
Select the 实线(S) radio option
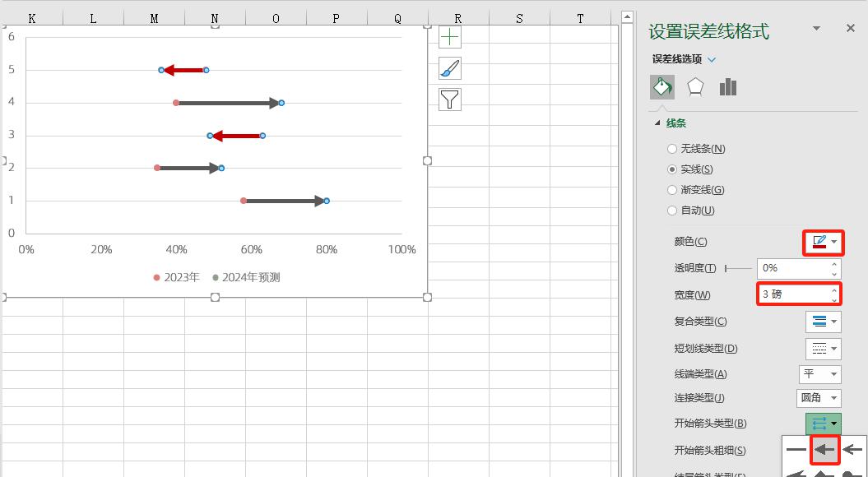click(672, 169)
